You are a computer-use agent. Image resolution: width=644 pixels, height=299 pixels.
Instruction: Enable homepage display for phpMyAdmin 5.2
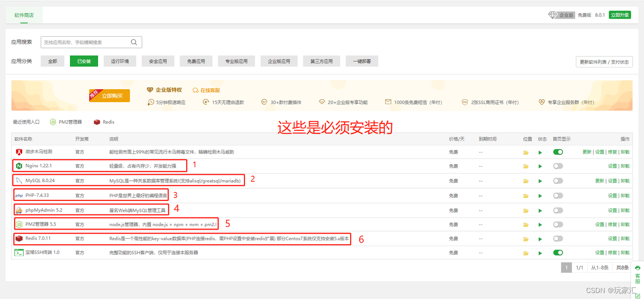pyautogui.click(x=558, y=210)
